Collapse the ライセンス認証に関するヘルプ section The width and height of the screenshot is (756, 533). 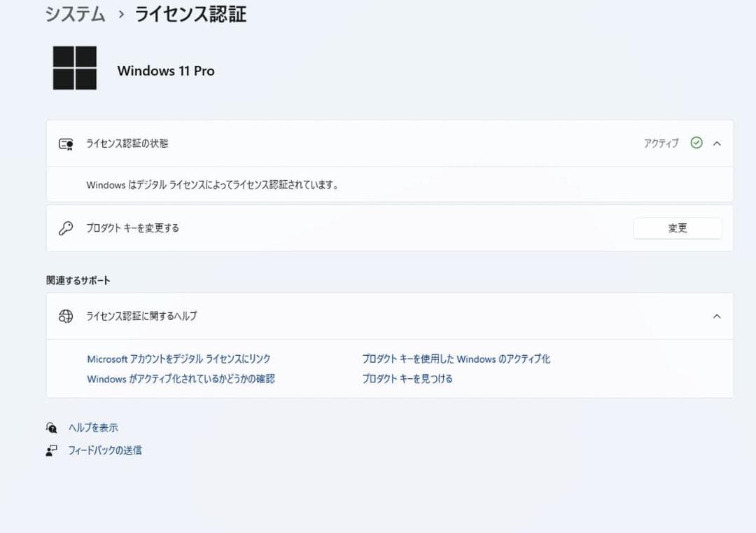pyautogui.click(x=716, y=316)
